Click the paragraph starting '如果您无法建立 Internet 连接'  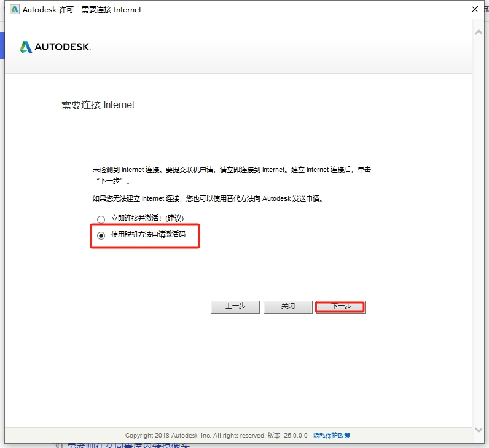208,198
